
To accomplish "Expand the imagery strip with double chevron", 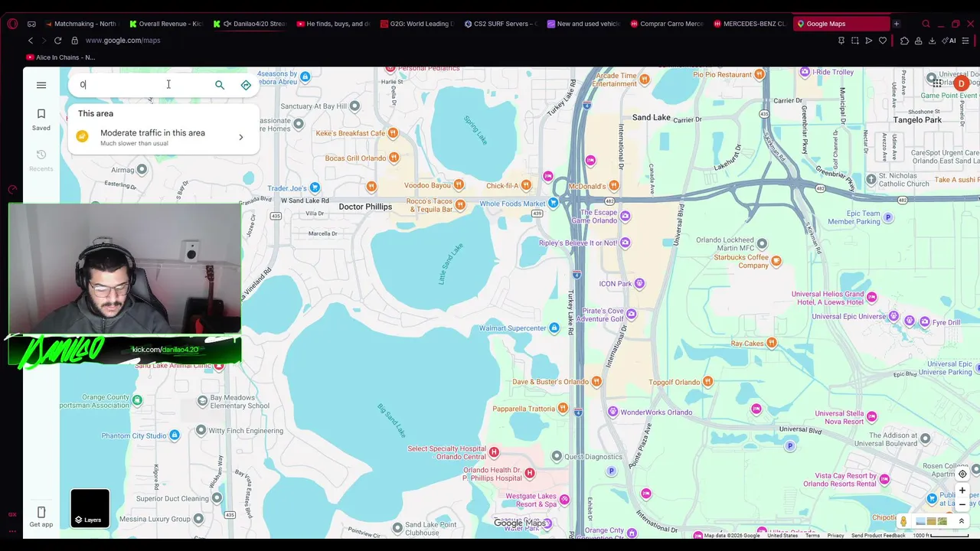I will (962, 521).
